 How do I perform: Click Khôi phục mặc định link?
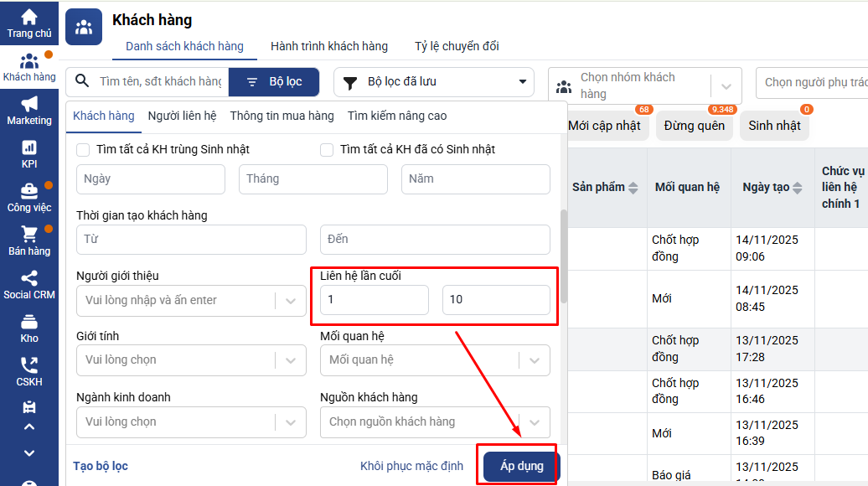pos(411,466)
